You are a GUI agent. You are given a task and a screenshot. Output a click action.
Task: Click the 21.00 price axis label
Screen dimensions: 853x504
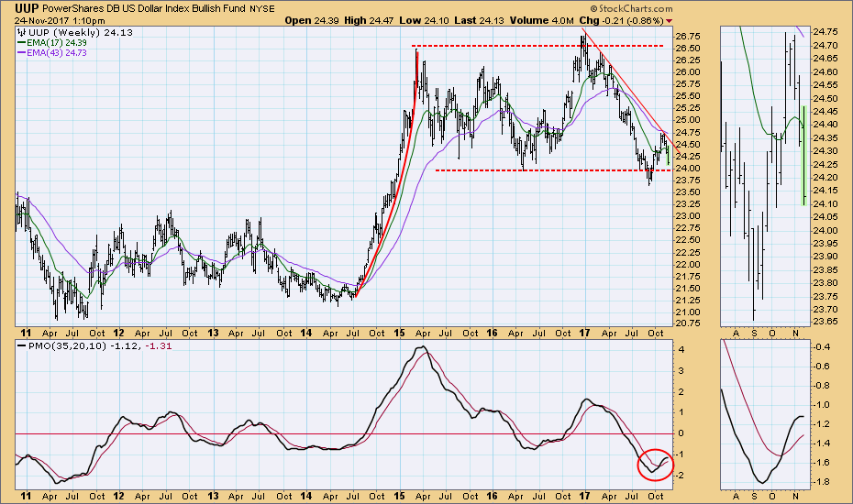pyautogui.click(x=687, y=312)
